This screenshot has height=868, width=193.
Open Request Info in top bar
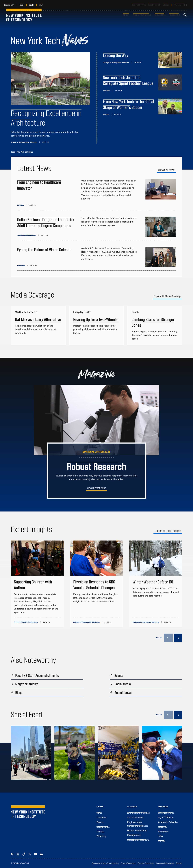[9, 5]
